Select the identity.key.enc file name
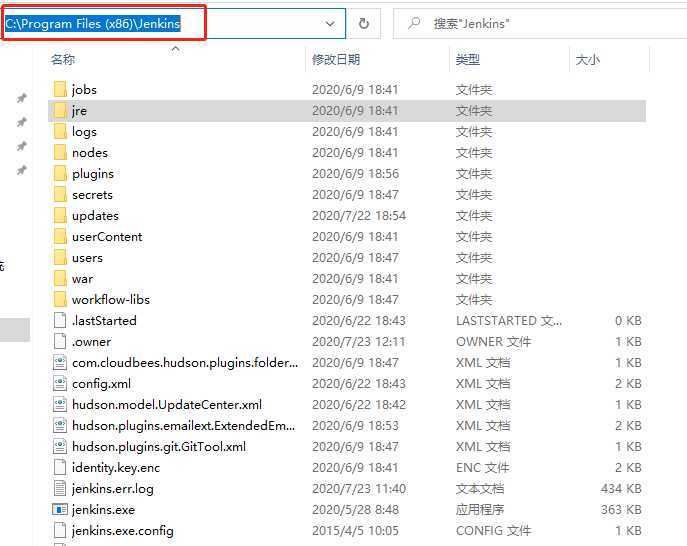 [116, 468]
